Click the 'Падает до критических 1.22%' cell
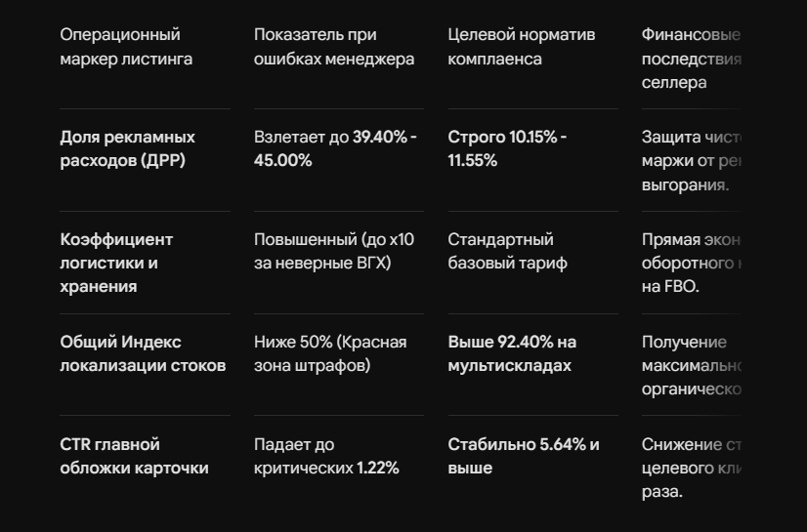The image size is (807, 532). (x=326, y=456)
